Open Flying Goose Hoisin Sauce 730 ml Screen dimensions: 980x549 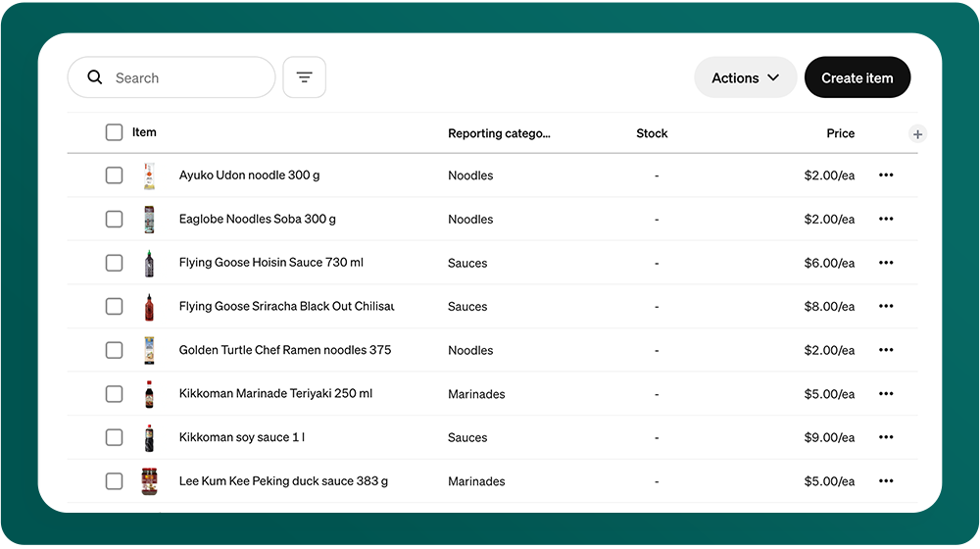click(271, 263)
